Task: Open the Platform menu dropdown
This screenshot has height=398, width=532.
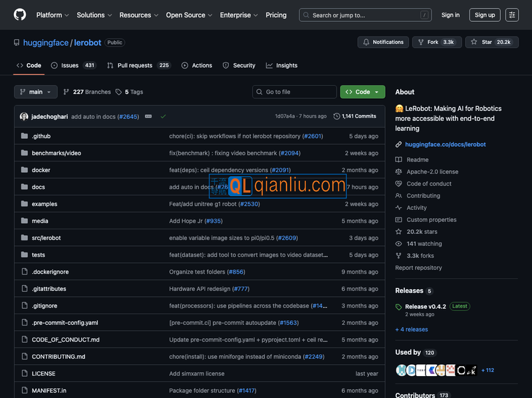Action: point(53,15)
